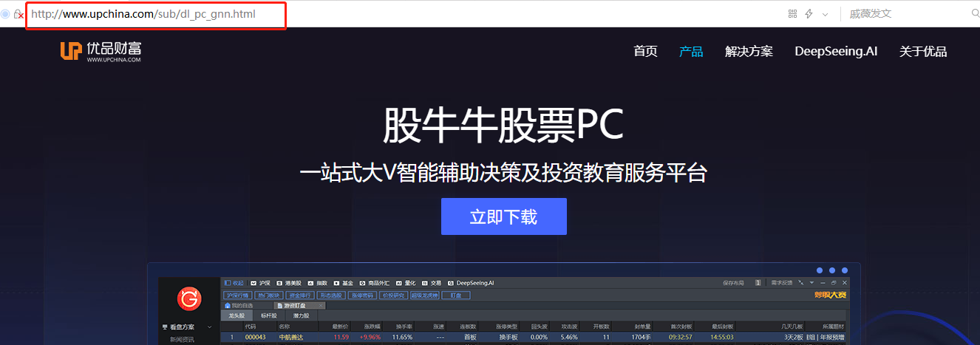Close the 游资盯盘 tab
The width and height of the screenshot is (980, 345).
click(x=321, y=305)
